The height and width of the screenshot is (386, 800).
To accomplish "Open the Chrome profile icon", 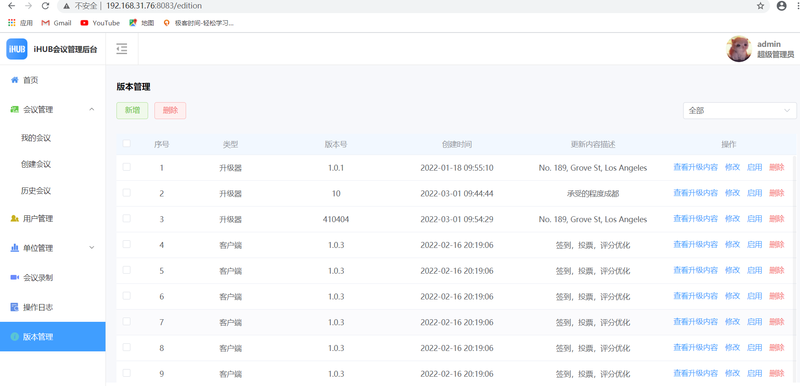I will pos(782,6).
